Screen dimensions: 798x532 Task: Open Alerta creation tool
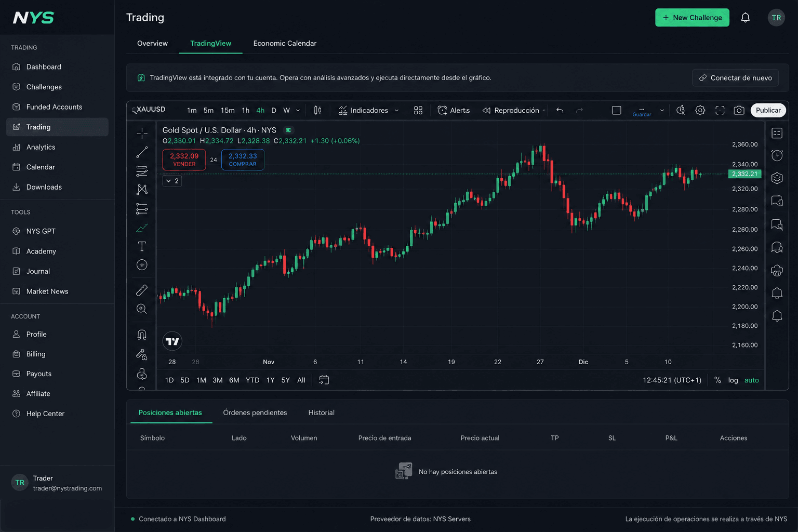[x=454, y=110]
